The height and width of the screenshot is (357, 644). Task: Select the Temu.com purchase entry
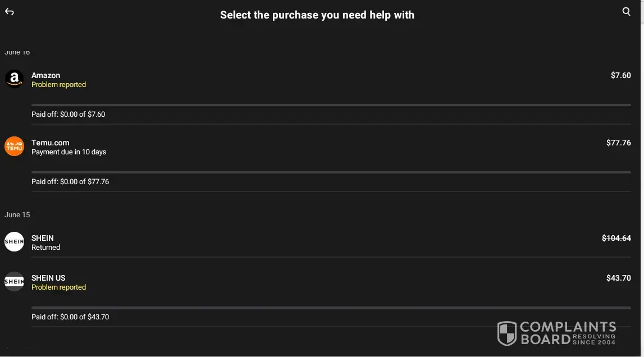pos(50,143)
